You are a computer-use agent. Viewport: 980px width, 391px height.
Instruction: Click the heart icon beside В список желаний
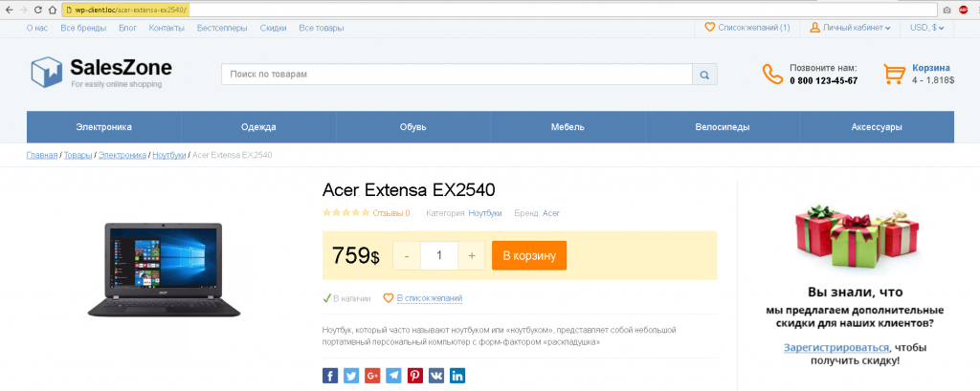[x=389, y=298]
